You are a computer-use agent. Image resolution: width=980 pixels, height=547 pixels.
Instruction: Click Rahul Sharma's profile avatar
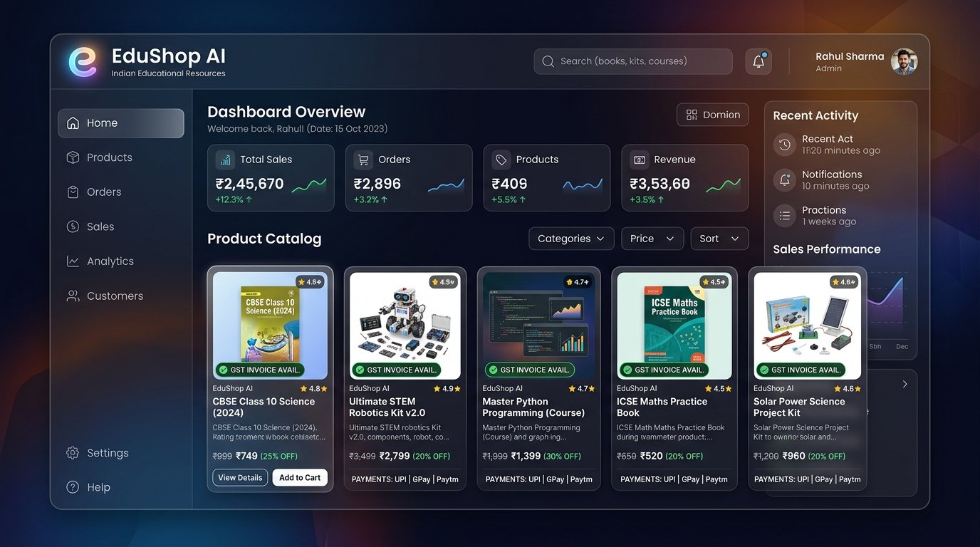tap(904, 61)
